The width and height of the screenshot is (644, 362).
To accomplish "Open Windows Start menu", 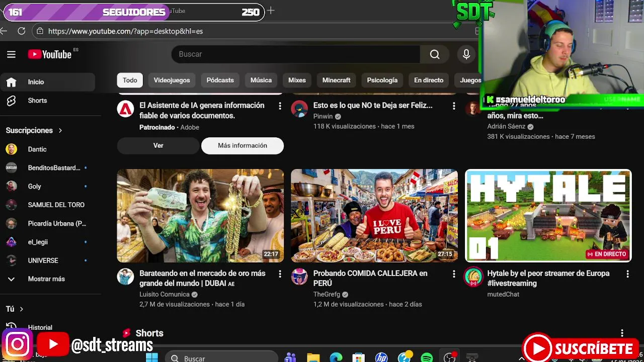I will tap(152, 357).
